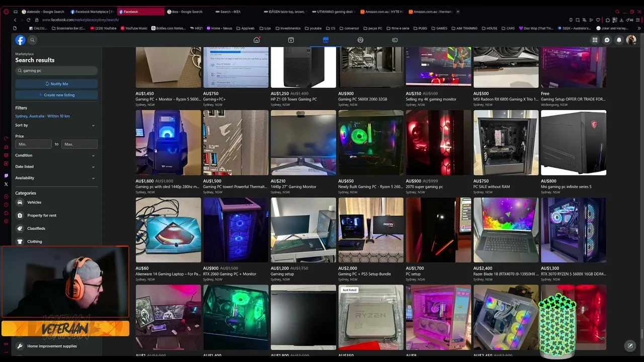Screen dimensions: 644x362
Task: Switch to the Ikea Google Search tab
Action: tap(188, 12)
